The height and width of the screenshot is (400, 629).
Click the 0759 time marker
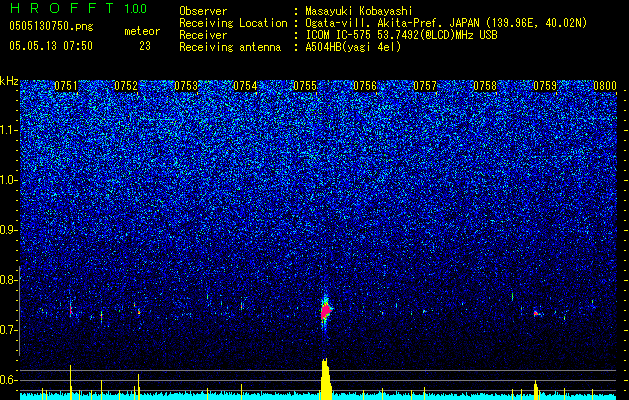pyautogui.click(x=545, y=86)
